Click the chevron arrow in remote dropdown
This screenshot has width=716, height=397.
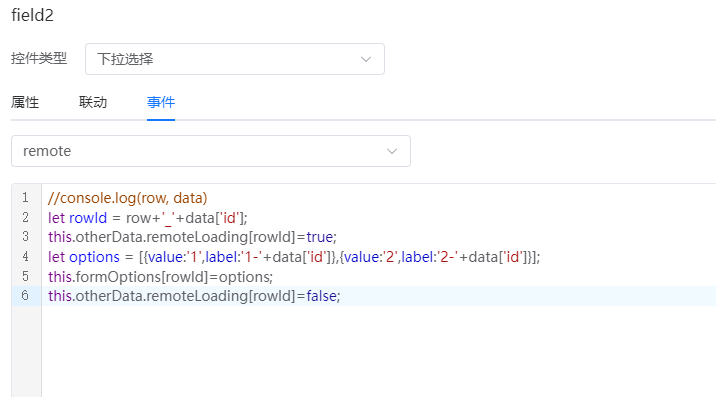[x=392, y=151]
